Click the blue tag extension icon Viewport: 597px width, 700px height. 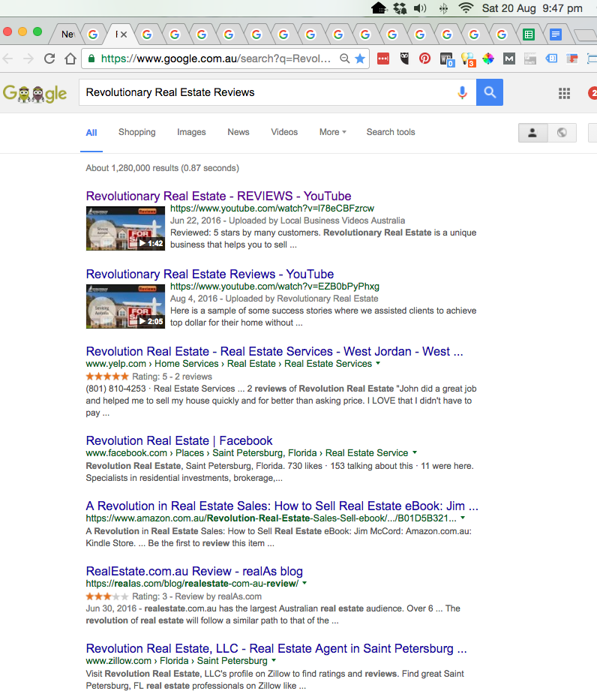click(x=551, y=59)
